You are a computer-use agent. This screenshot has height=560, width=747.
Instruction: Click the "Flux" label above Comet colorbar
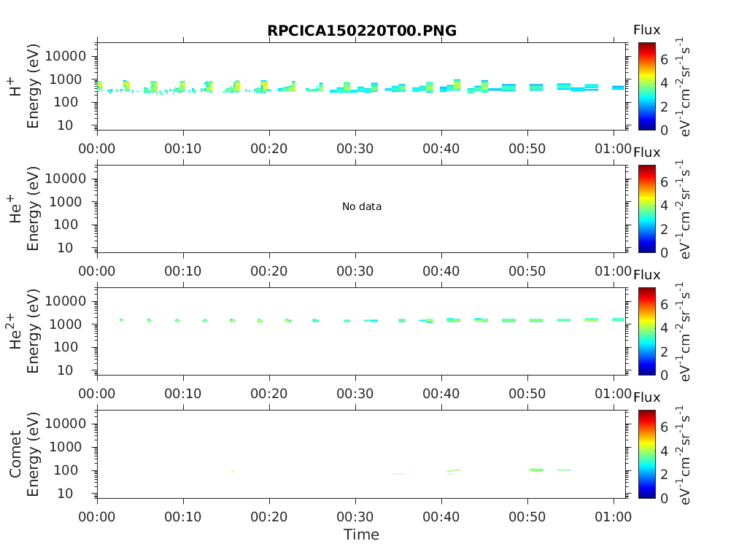[646, 397]
